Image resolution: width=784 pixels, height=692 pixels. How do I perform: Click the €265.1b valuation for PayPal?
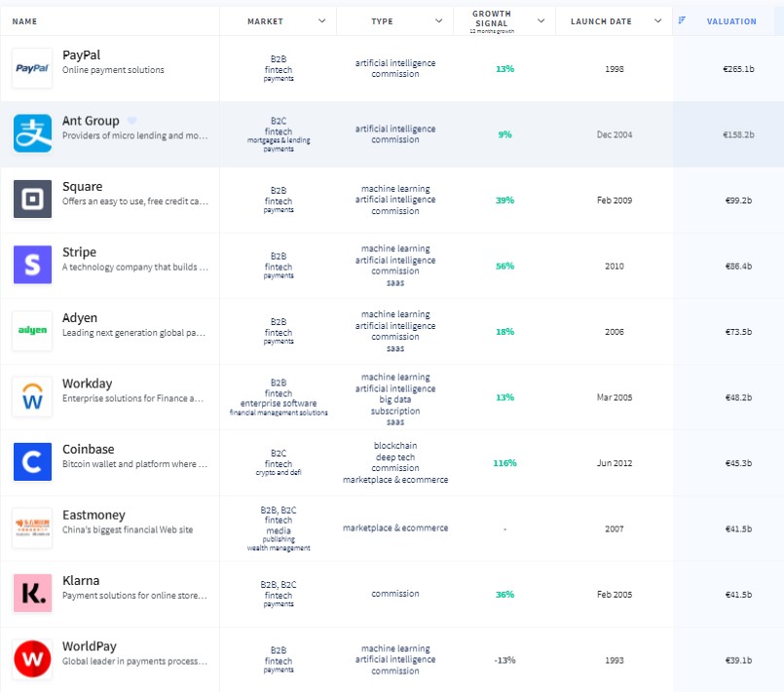[x=738, y=69]
